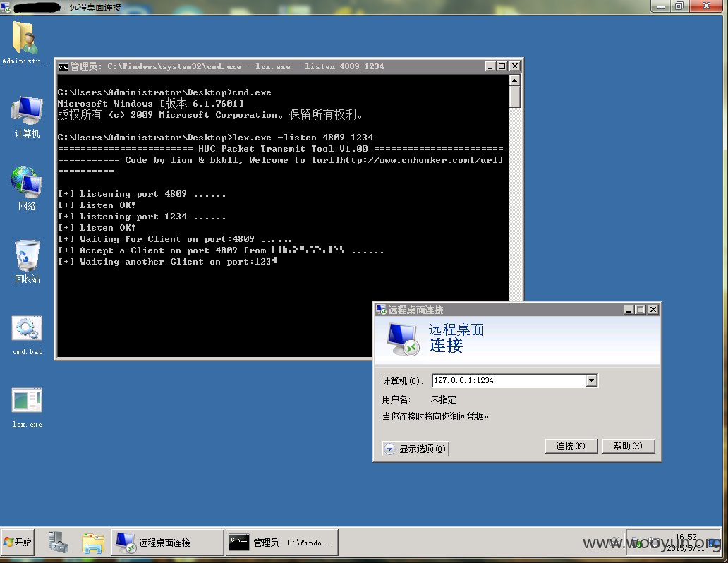Click the 'HUC Packet Transmit Tool V1.00' text
728x563 pixels.
283,149
